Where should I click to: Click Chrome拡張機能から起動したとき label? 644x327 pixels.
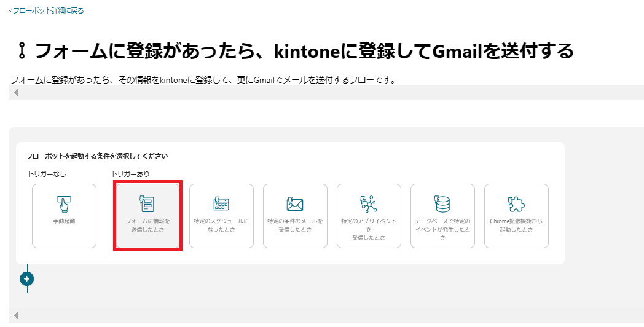[516, 225]
